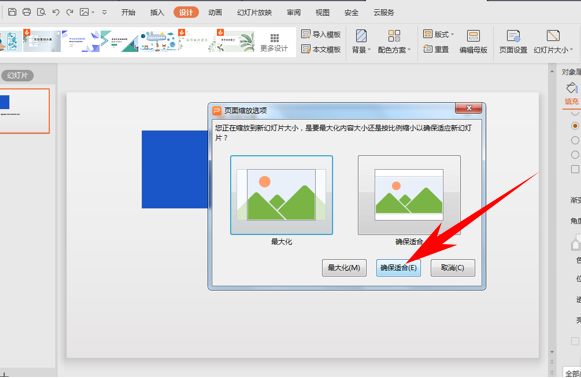Click the Undo arrow icon
581x378 pixels.
56,12
